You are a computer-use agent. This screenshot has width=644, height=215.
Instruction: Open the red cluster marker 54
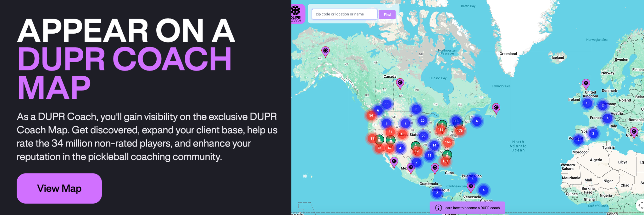371,115
